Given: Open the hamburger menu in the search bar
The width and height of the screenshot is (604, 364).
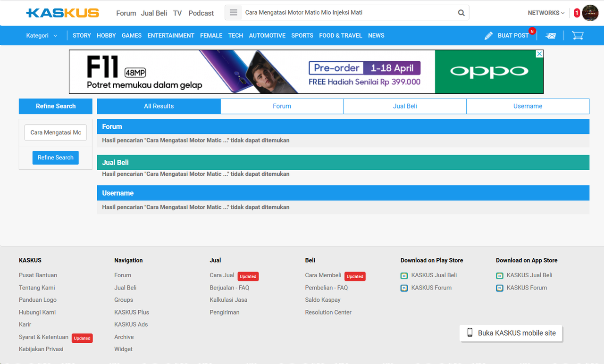Looking at the screenshot, I should click(233, 13).
